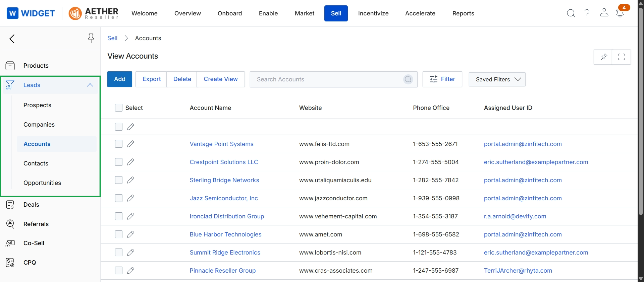Edit Pinnacle Reseller Group row pencil
This screenshot has height=282, width=644.
tap(131, 271)
